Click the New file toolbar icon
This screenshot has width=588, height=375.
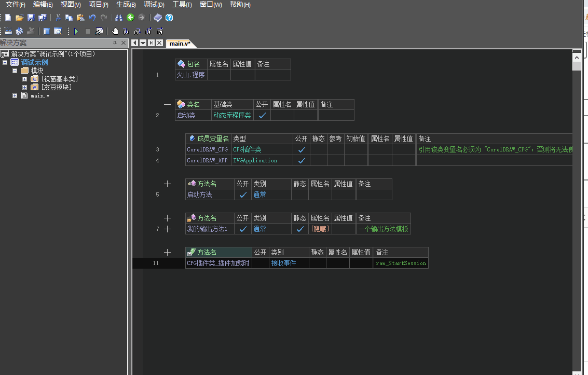tap(8, 18)
